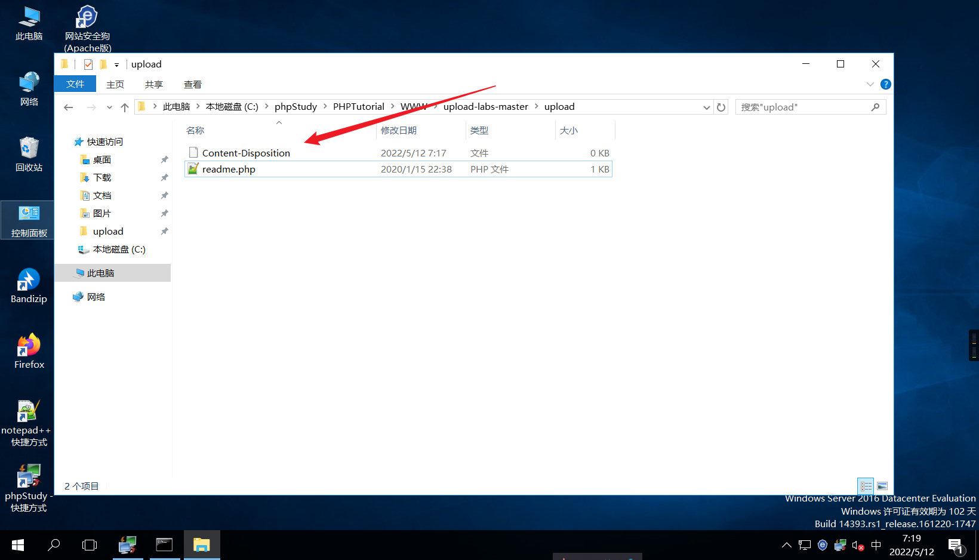Go up one folder level with up arrow
The image size is (979, 560).
point(124,107)
